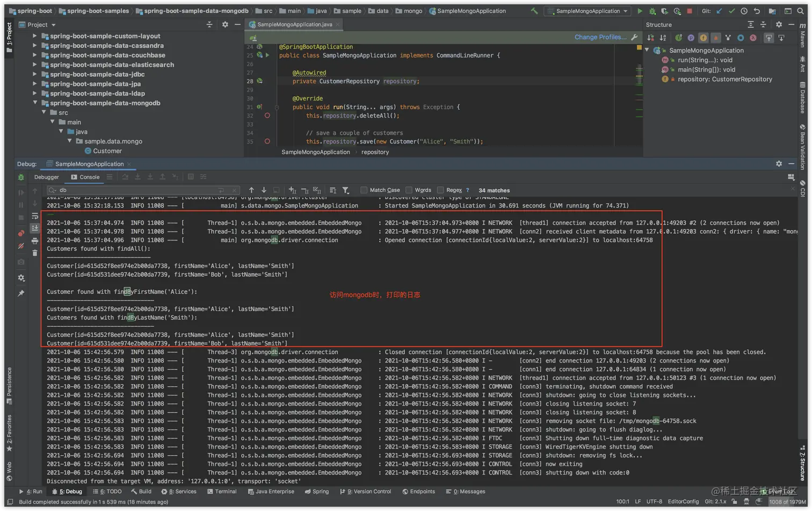This screenshot has width=812, height=511.
Task: Collapse spring-boot-sample-data-mongodb module
Action: [35, 103]
